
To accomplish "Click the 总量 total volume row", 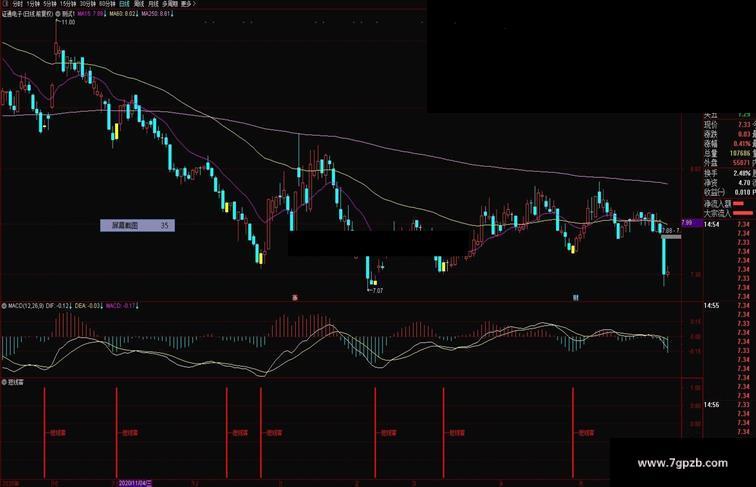I will 728,153.
